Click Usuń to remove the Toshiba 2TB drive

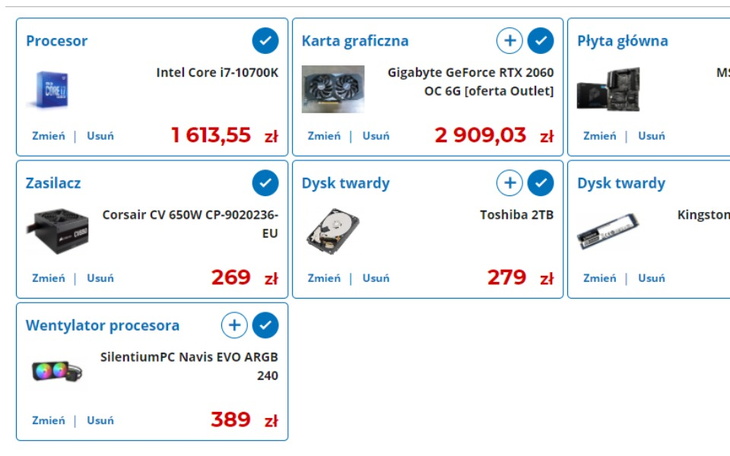pos(376,278)
